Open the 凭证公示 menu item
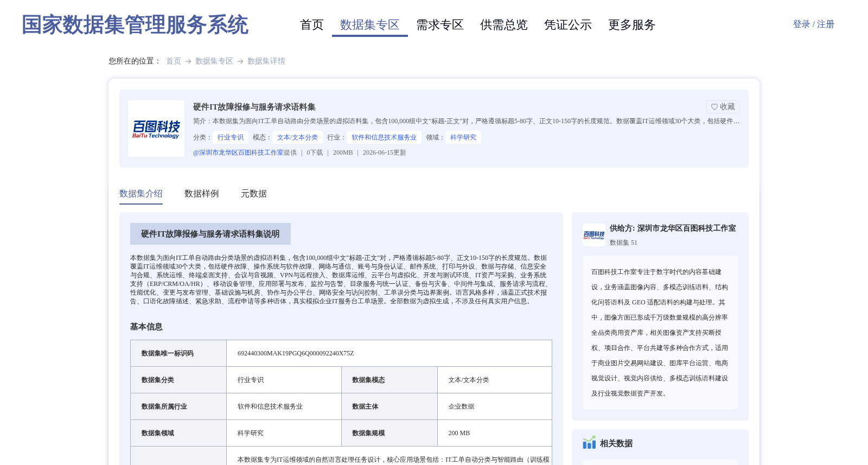The image size is (868, 465). click(568, 25)
